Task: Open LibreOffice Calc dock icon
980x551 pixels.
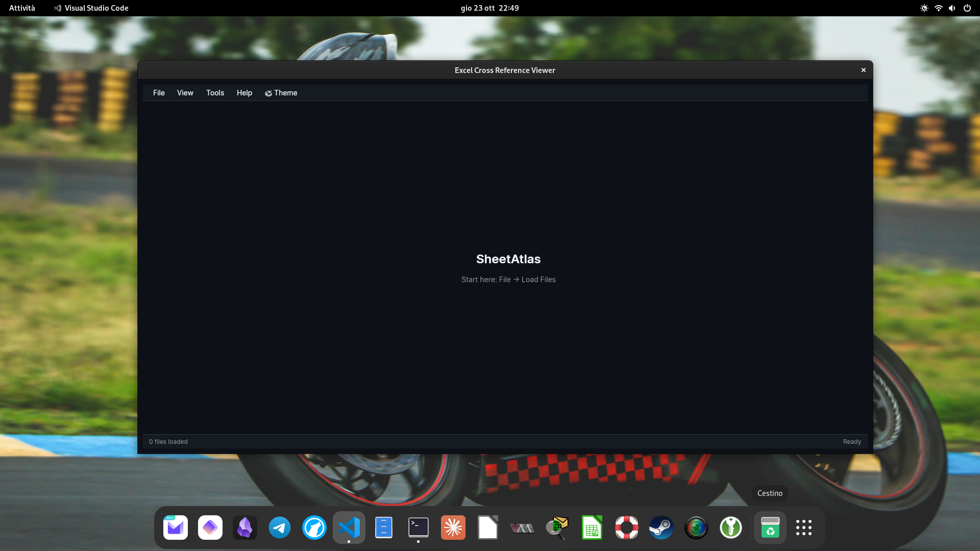Action: pyautogui.click(x=592, y=528)
